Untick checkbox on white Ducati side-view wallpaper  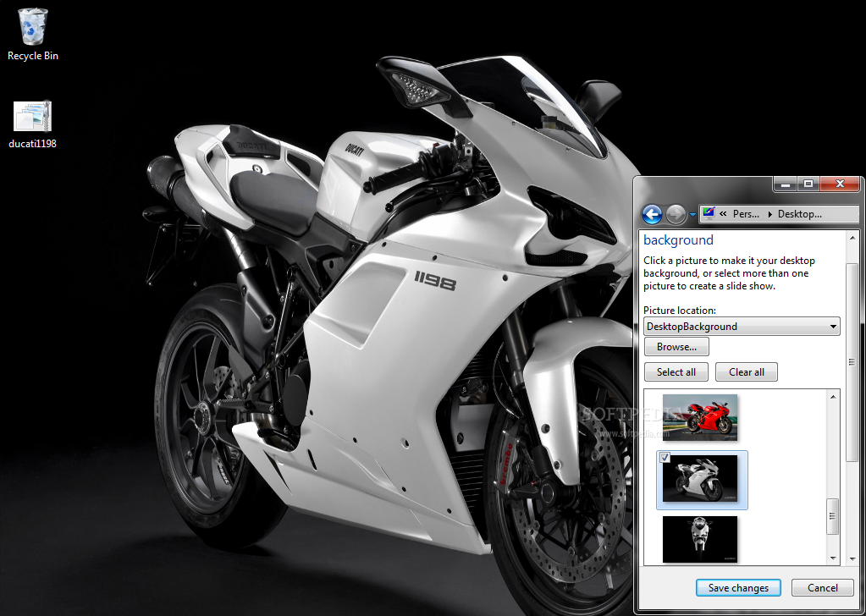point(665,458)
